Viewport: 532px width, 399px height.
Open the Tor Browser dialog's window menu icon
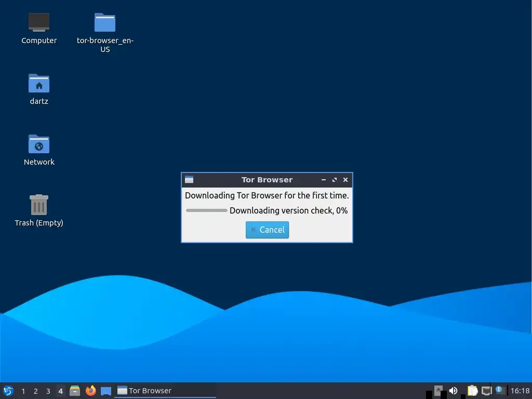coord(189,180)
